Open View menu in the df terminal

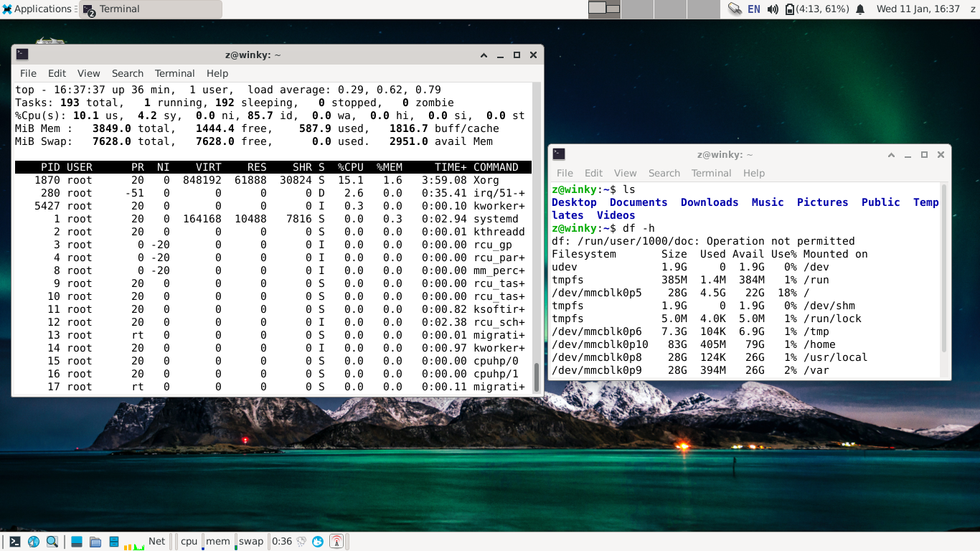625,173
